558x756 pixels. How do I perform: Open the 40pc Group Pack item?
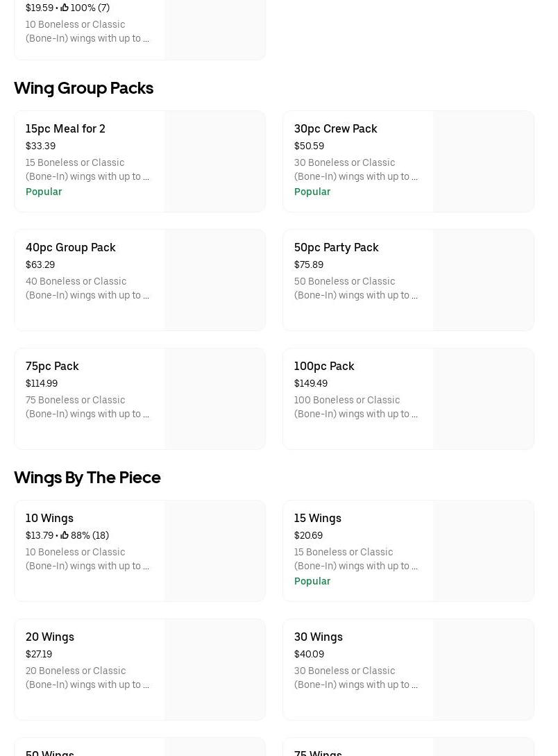(70, 247)
